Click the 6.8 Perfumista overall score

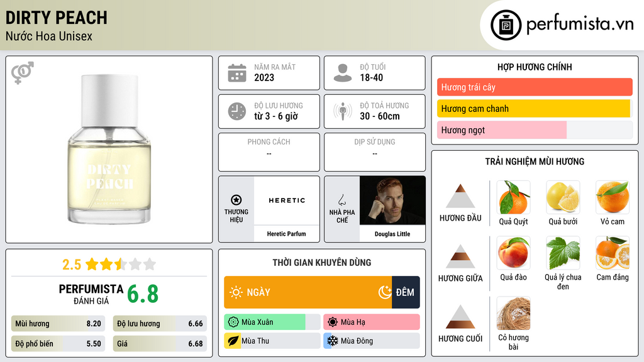click(143, 294)
